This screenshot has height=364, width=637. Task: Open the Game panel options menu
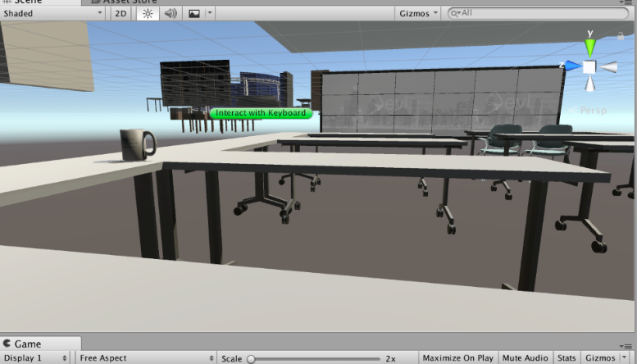tap(627, 346)
